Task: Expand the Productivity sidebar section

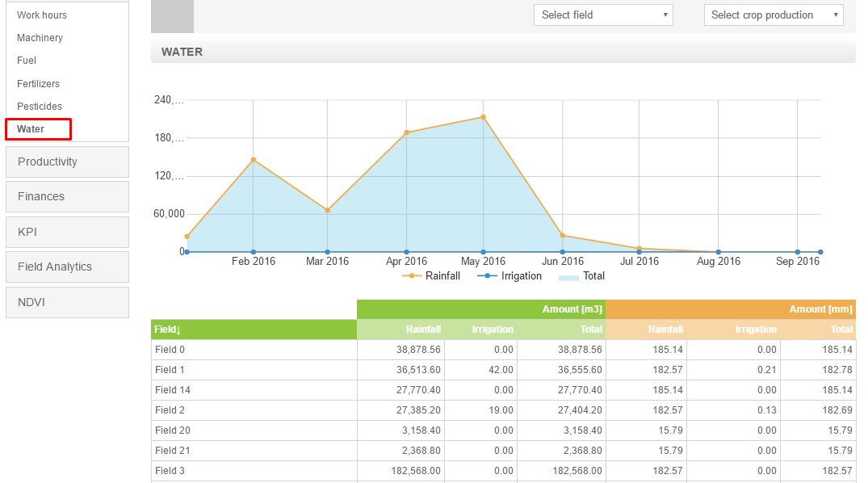Action: tap(67, 162)
